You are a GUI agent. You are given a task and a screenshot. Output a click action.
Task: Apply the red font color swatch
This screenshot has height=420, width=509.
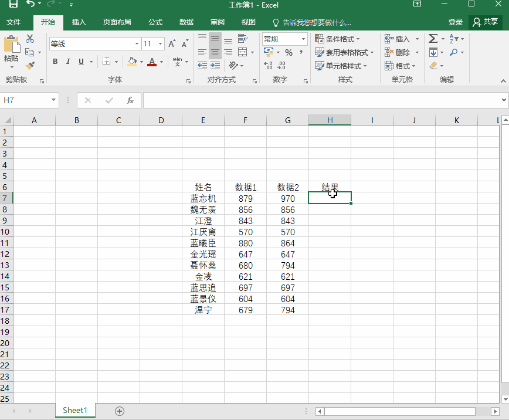click(x=152, y=62)
